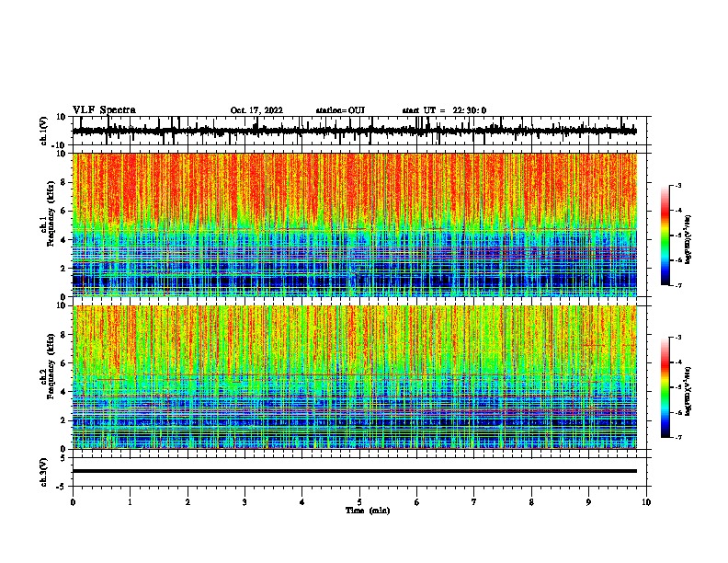
Task: Click the ch.1 spectrogram color scale bar
Action: [665, 236]
